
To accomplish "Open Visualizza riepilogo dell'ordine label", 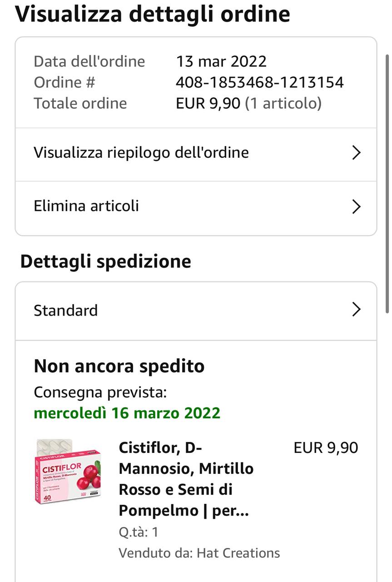I will 141,153.
